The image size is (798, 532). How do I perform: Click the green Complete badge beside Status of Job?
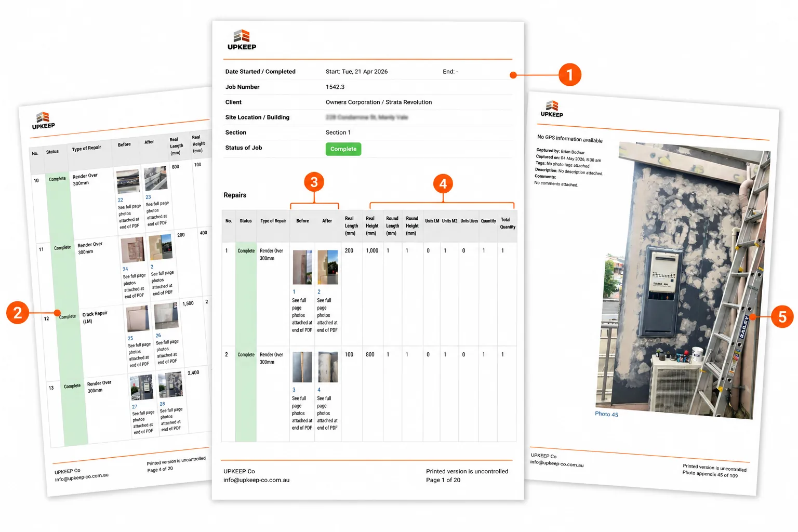pyautogui.click(x=343, y=149)
